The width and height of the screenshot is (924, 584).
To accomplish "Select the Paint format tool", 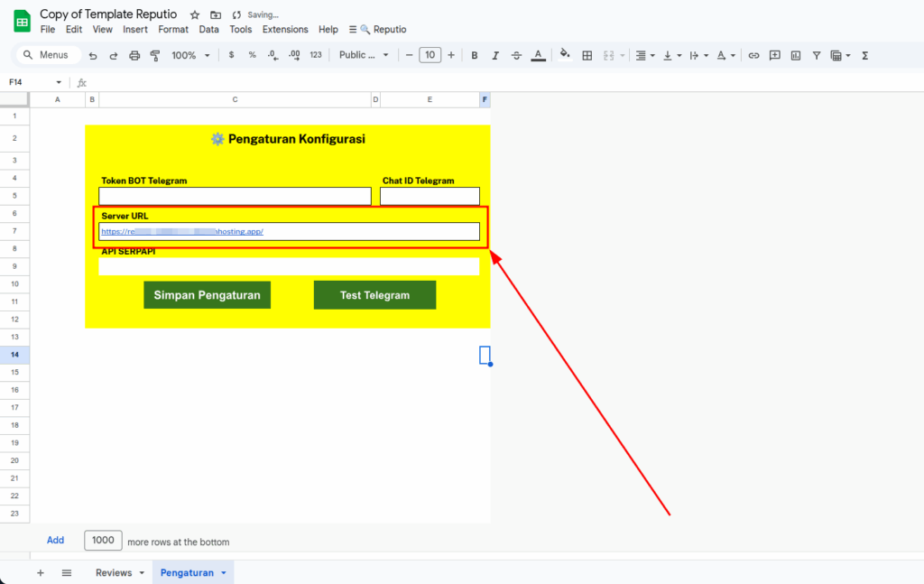I will 155,55.
